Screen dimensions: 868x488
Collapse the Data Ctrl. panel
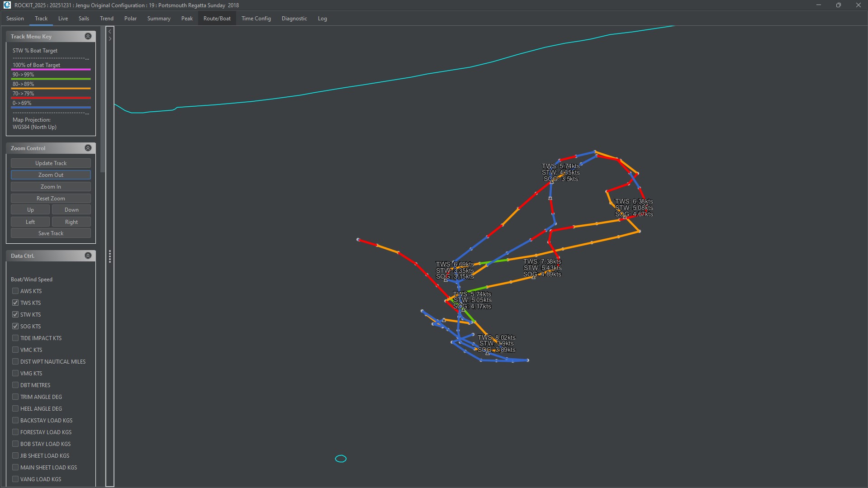click(x=88, y=256)
